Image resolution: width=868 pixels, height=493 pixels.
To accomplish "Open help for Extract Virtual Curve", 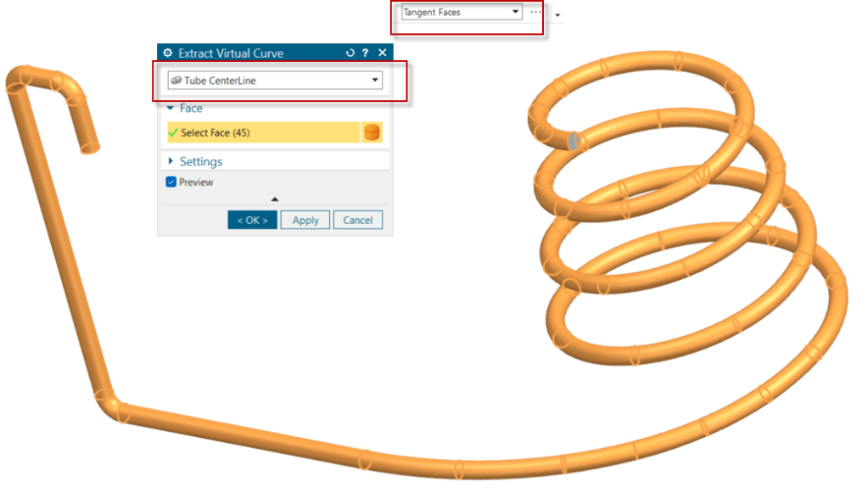I will [x=366, y=53].
